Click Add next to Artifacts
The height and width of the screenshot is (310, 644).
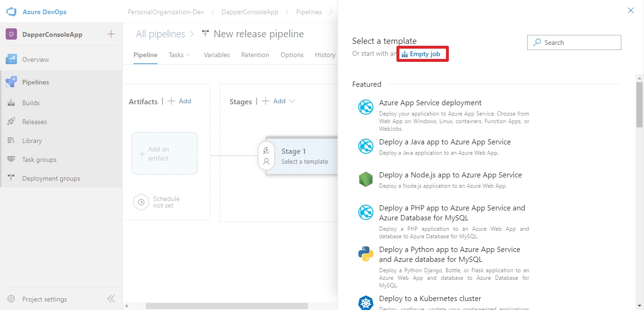coord(180,101)
